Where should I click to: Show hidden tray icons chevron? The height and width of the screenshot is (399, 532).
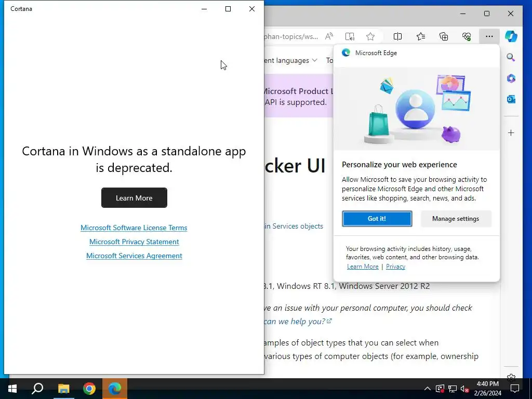428,389
